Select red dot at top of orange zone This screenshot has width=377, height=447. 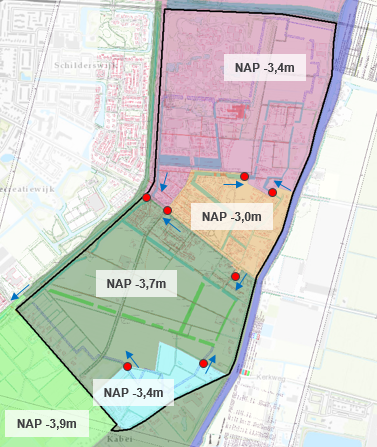(245, 176)
